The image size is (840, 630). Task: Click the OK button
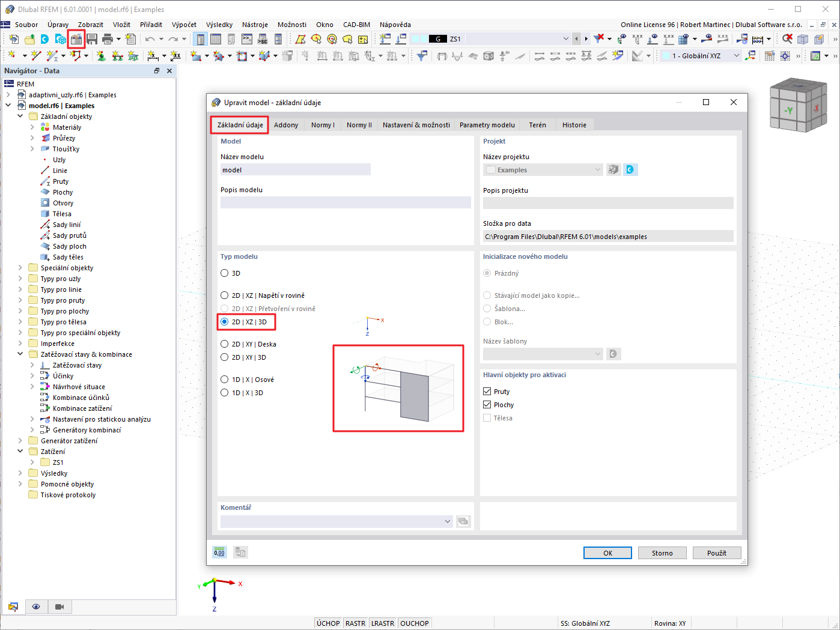pyautogui.click(x=607, y=553)
